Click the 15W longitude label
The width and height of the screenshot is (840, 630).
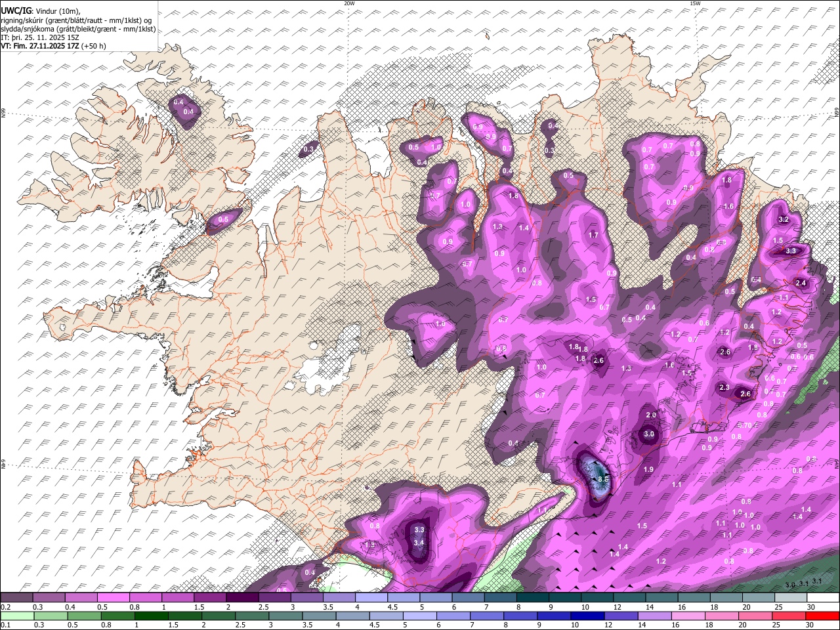coord(695,3)
